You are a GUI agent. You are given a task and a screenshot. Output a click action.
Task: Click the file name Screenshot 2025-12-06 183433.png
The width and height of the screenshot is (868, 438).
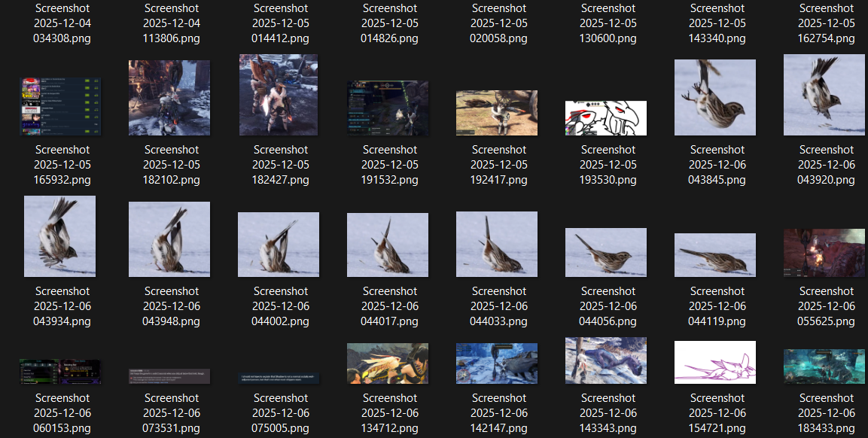(827, 413)
